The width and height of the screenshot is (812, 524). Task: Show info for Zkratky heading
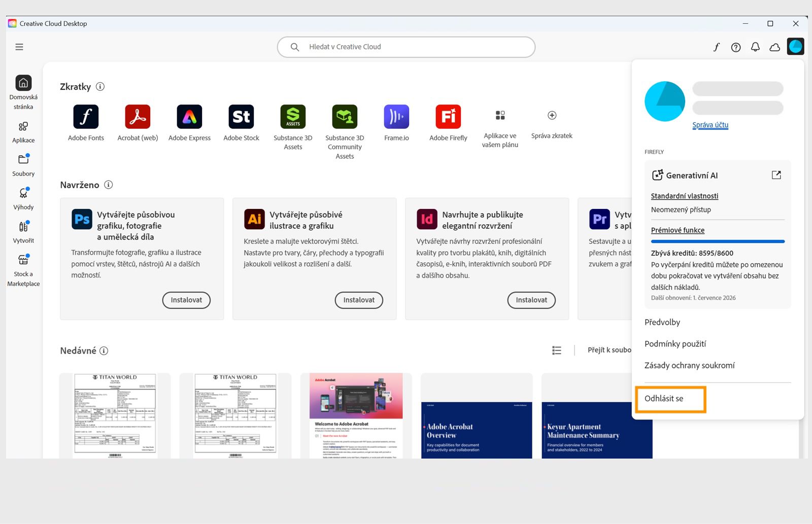[100, 87]
